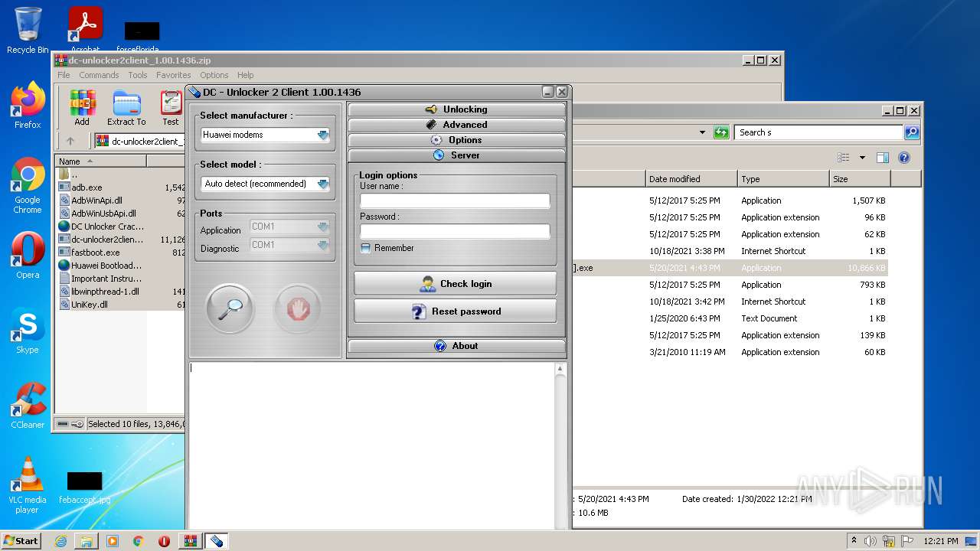The height and width of the screenshot is (551, 980).
Task: Sort by Name column in WinRAR
Action: tap(100, 161)
